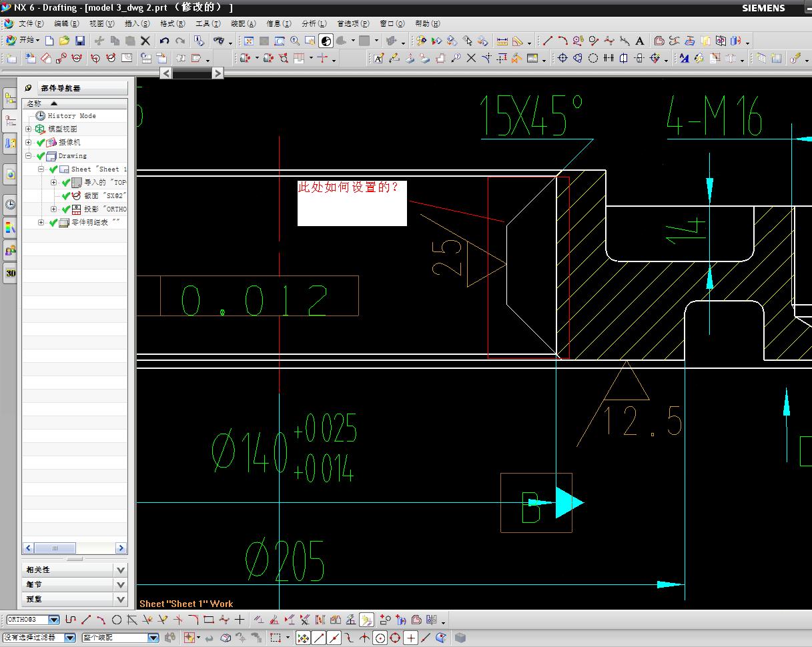The width and height of the screenshot is (812, 647).
Task: Open the 插入(S) menu
Action: (x=137, y=23)
